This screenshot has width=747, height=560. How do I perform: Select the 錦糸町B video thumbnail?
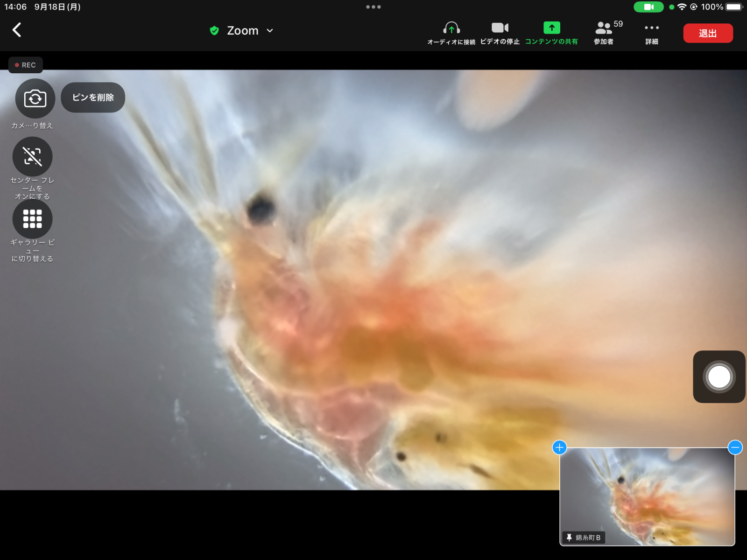[x=647, y=497]
